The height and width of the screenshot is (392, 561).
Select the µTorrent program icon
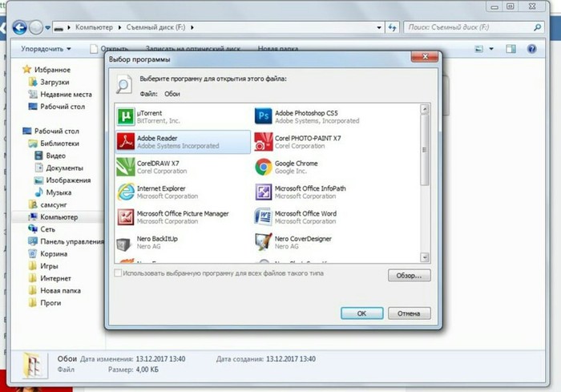pos(125,116)
